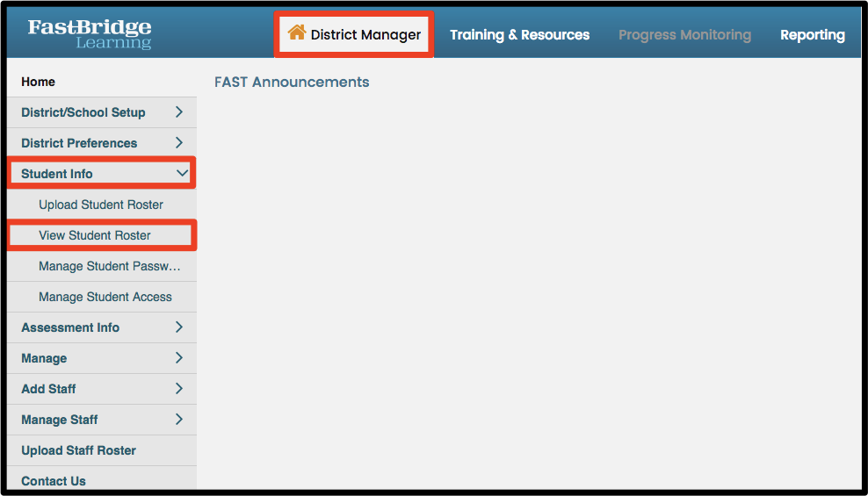Open View Student Roster
This screenshot has height=496, width=868.
[101, 235]
